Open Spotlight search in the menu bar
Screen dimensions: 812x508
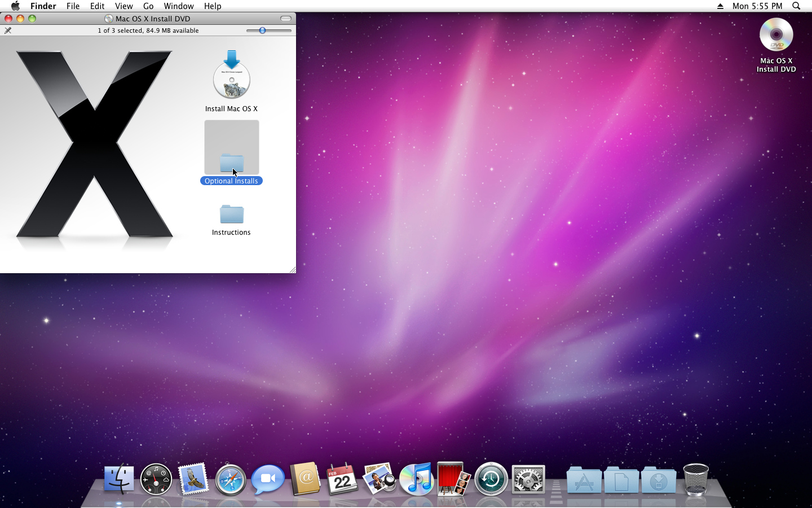click(796, 6)
